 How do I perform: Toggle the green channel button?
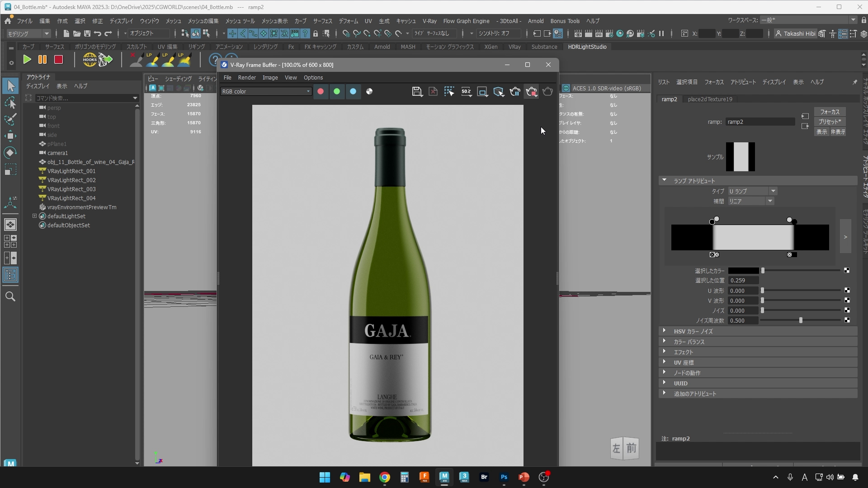coord(337,92)
